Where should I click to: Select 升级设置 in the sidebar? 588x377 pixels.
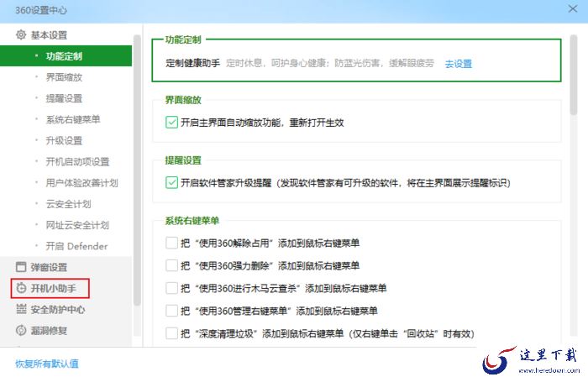64,140
